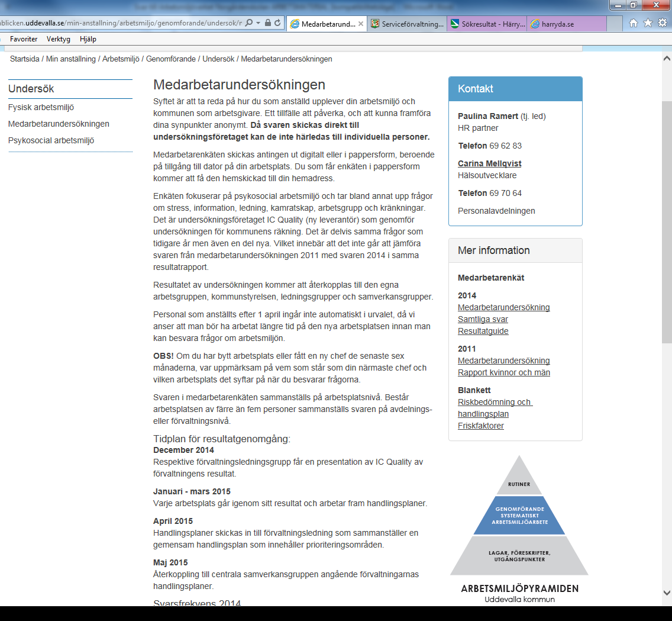
Task: Switch to the harryda.se tab
Action: (567, 24)
